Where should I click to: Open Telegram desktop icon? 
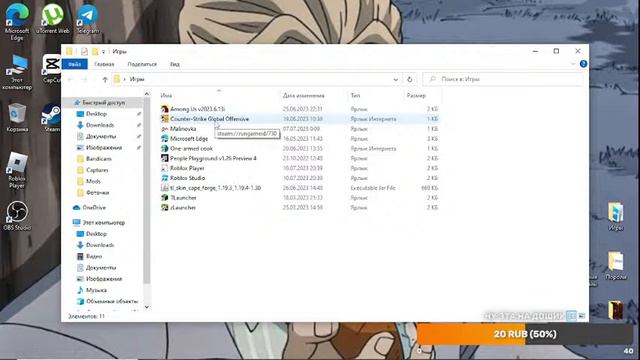coord(87,18)
